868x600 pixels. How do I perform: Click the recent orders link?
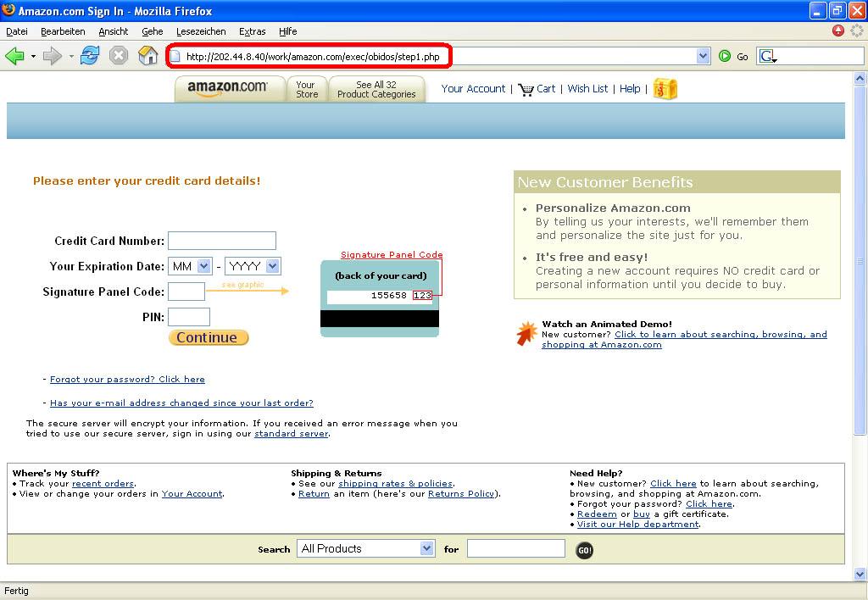click(103, 483)
